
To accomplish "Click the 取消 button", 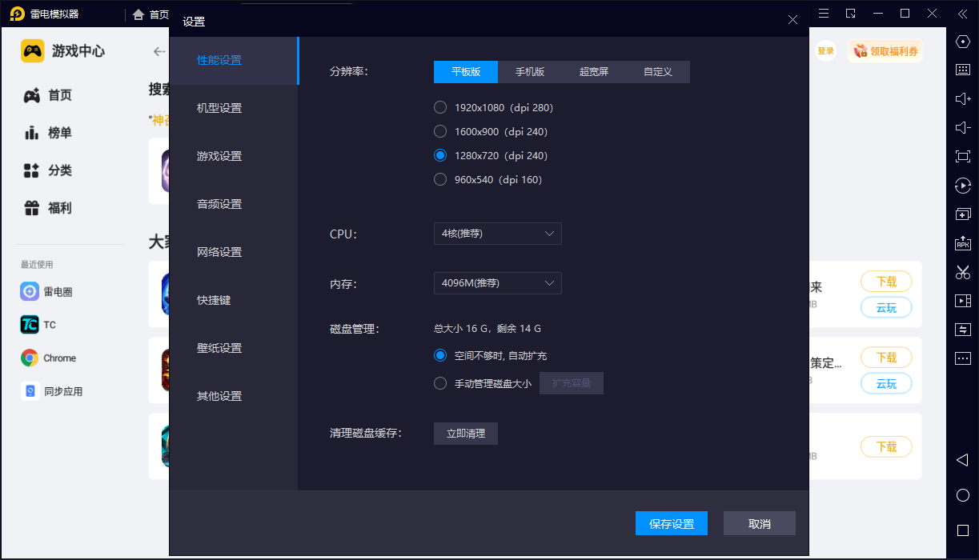I will [760, 523].
